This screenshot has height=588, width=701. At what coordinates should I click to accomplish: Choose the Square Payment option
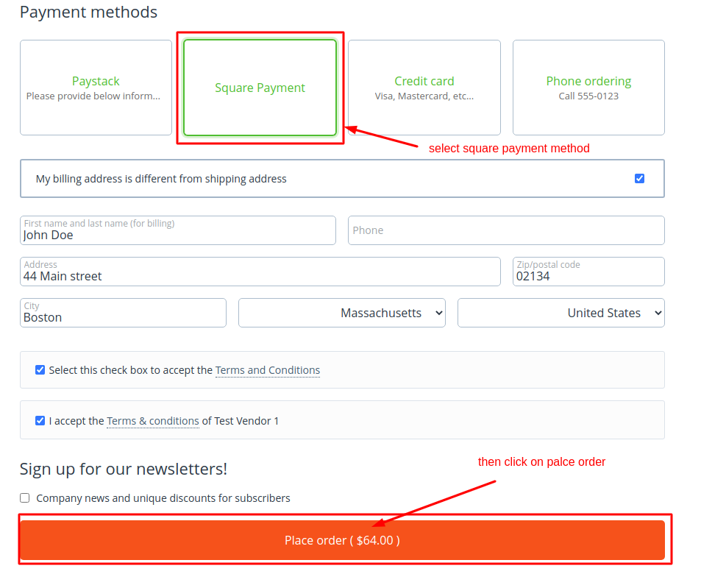pyautogui.click(x=260, y=88)
